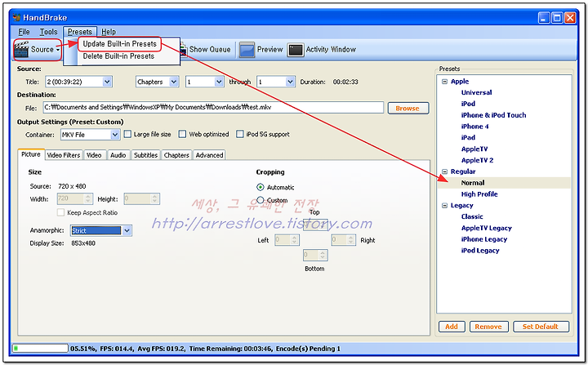Open the File menu
The height and width of the screenshot is (365, 588).
click(x=24, y=32)
